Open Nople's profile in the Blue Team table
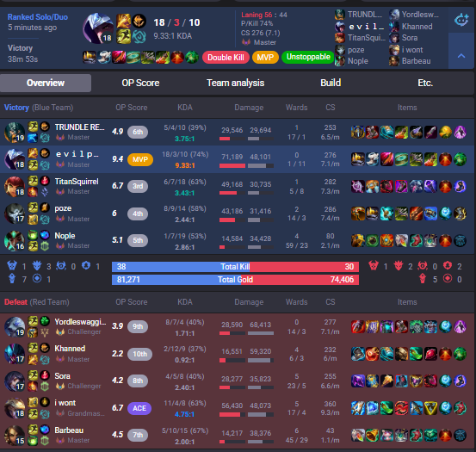Image resolution: width=476 pixels, height=452 pixels. [65, 236]
